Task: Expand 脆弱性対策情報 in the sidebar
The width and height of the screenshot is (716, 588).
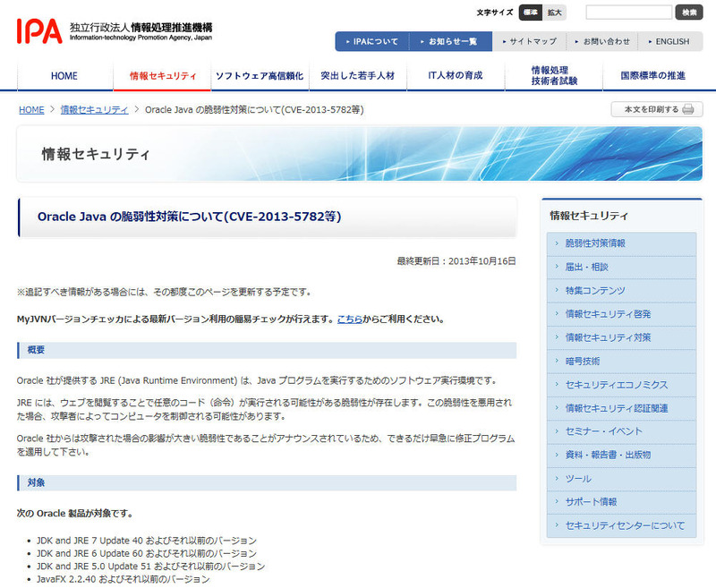Action: (595, 243)
